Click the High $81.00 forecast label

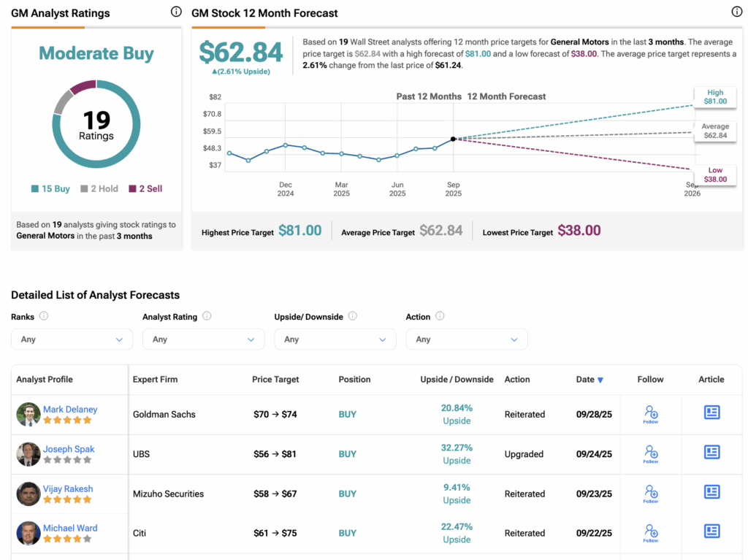pos(715,97)
